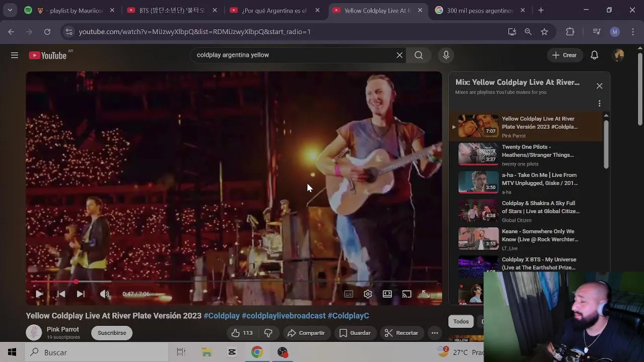
Task: Open Mix playlist options menu
Action: [599, 104]
